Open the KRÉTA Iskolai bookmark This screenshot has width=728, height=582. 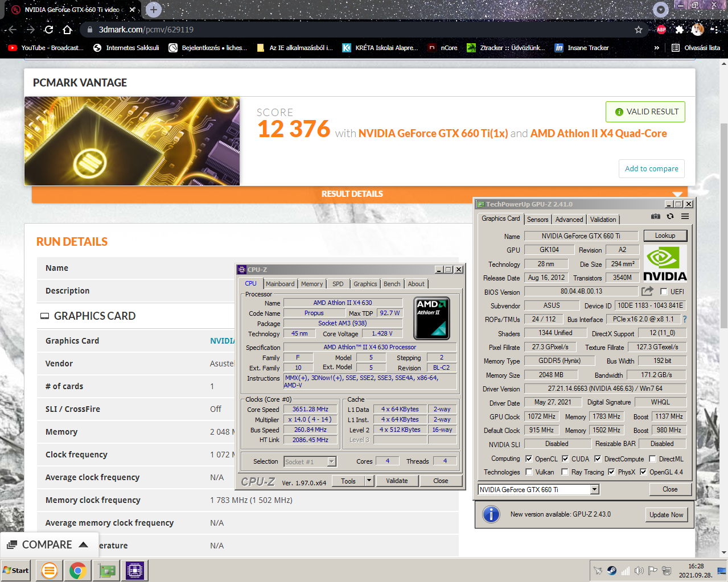(380, 48)
